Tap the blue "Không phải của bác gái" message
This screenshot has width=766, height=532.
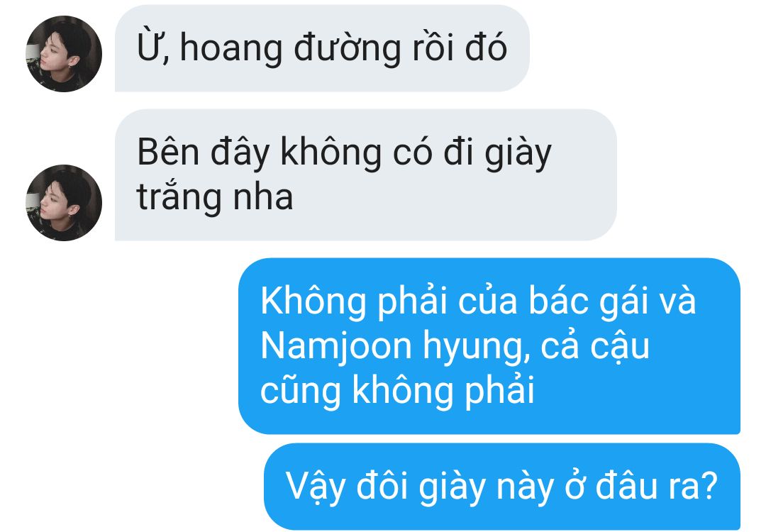[x=489, y=346]
